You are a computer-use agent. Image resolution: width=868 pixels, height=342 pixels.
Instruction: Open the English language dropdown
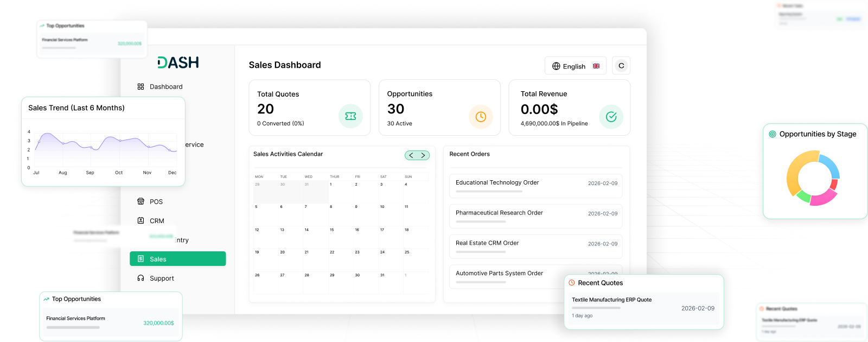click(576, 66)
